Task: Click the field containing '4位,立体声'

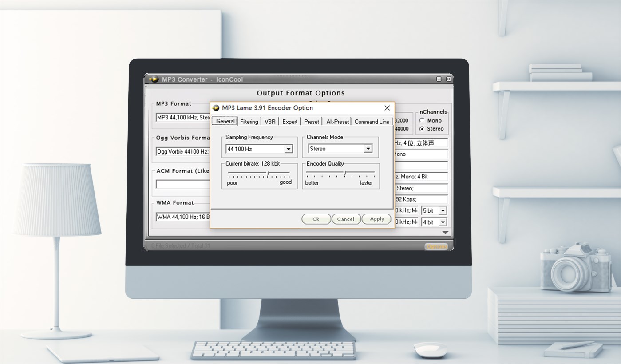Action: (421, 143)
